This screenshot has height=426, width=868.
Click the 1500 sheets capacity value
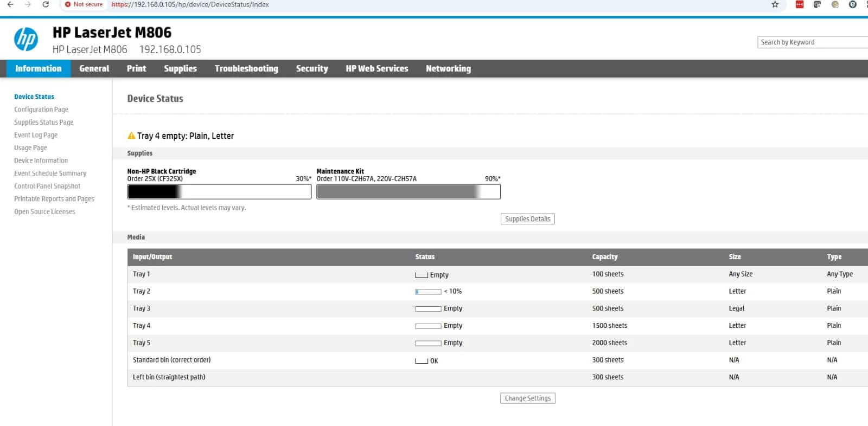[x=610, y=326]
